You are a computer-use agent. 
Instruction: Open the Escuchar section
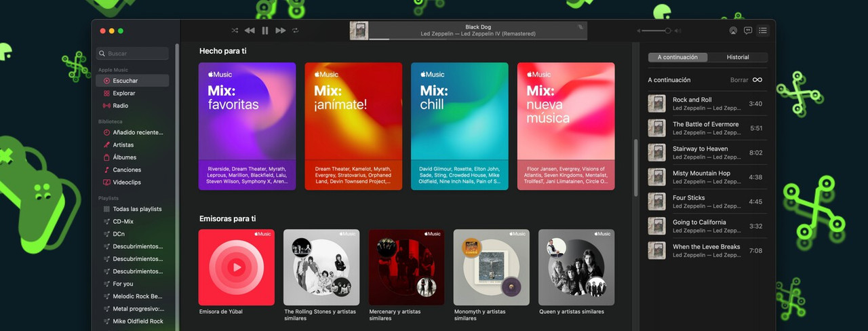(132, 81)
